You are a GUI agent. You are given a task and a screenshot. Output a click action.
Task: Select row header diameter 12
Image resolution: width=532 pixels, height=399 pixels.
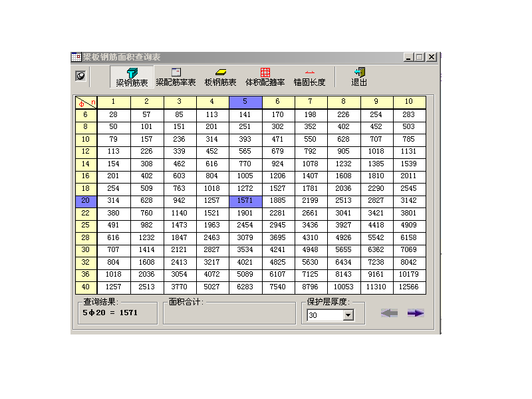pyautogui.click(x=86, y=152)
